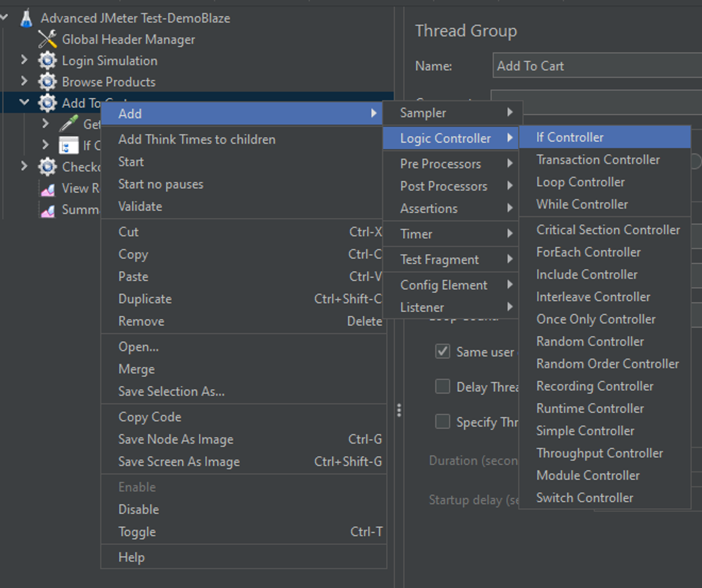Collapse the Advanced JMeter Test-DemoBlaze root node
The height and width of the screenshot is (588, 702).
4,18
